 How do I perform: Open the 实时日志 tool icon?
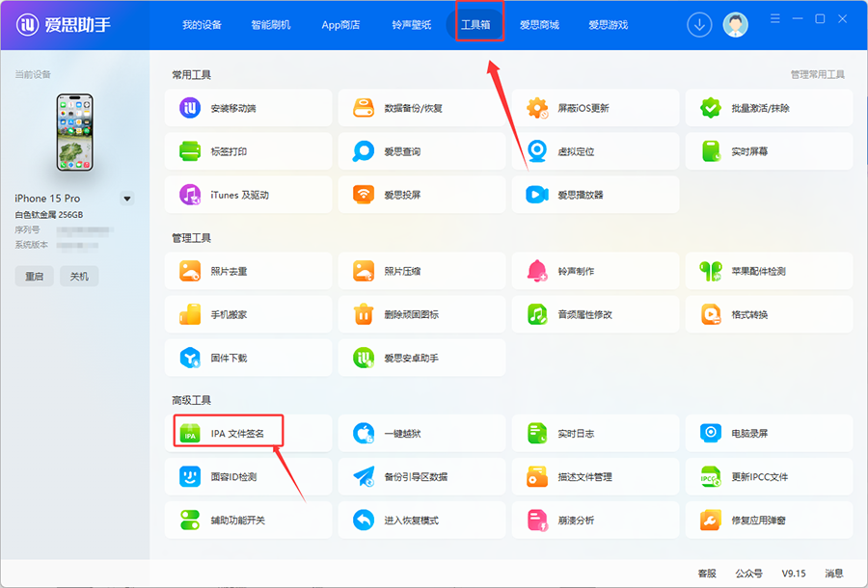point(537,433)
